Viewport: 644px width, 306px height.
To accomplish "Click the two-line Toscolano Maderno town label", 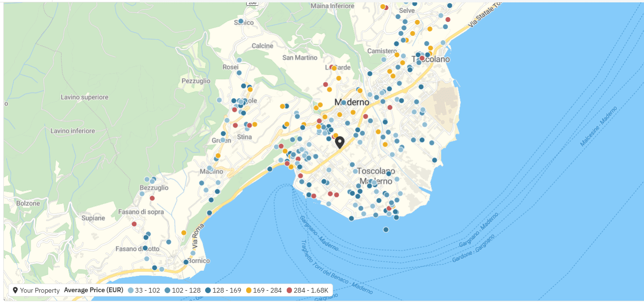I will click(x=376, y=176).
